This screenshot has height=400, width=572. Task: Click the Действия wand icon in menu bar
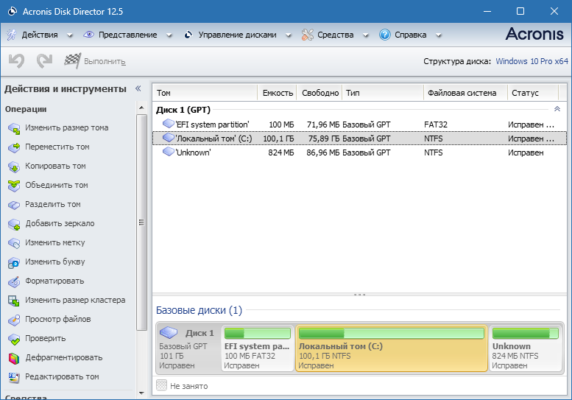point(12,35)
